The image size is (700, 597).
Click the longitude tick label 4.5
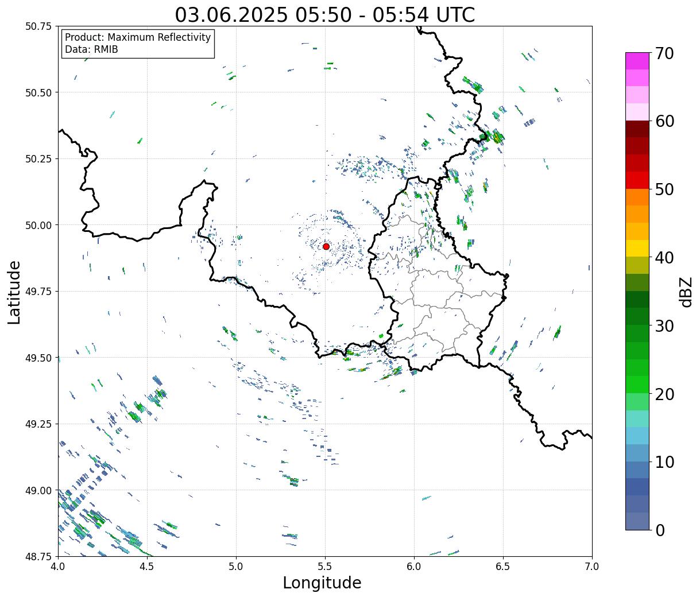tap(147, 567)
